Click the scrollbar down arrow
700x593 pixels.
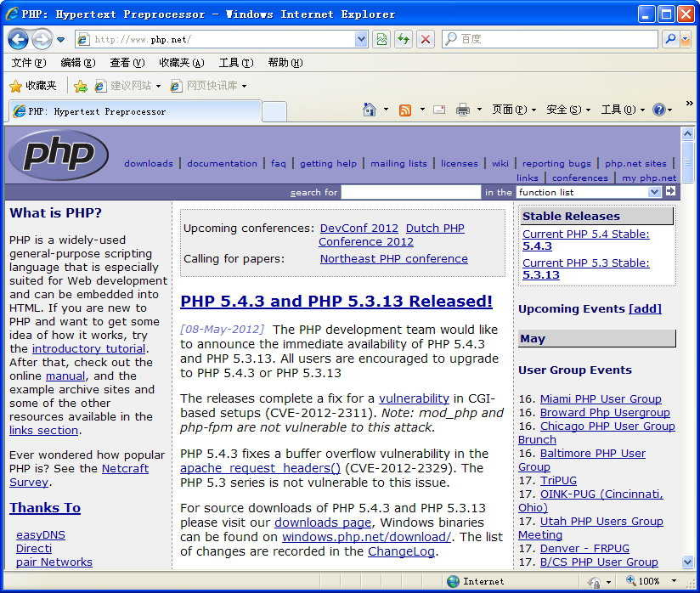[x=687, y=562]
